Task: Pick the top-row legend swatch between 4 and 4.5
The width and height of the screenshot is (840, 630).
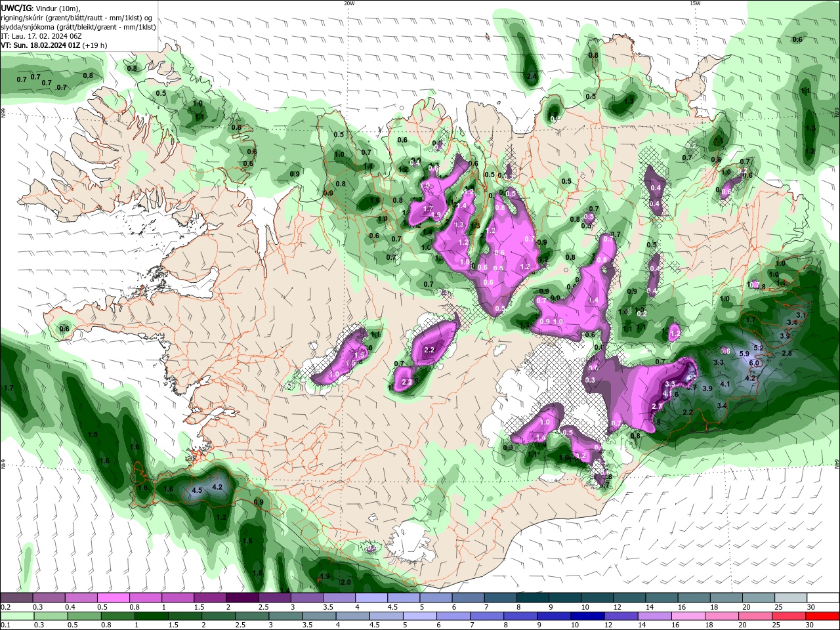Action: click(371, 598)
